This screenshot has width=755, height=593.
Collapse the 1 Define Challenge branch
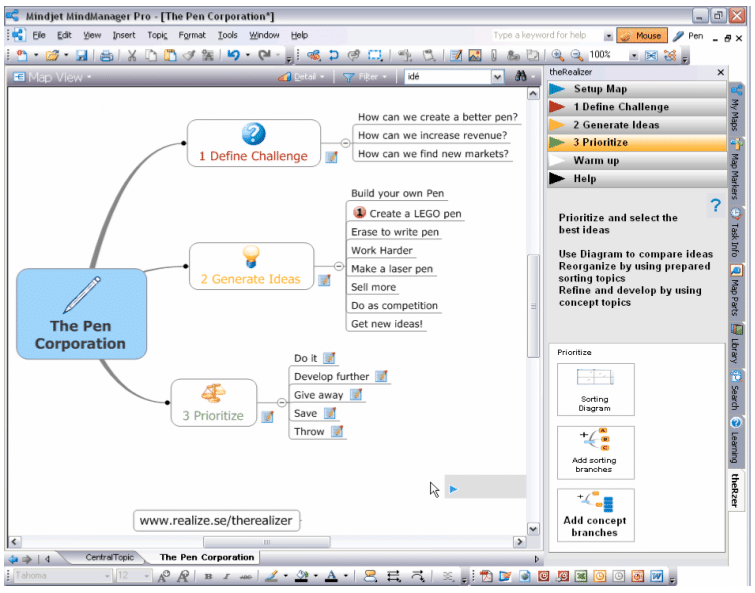pyautogui.click(x=345, y=143)
